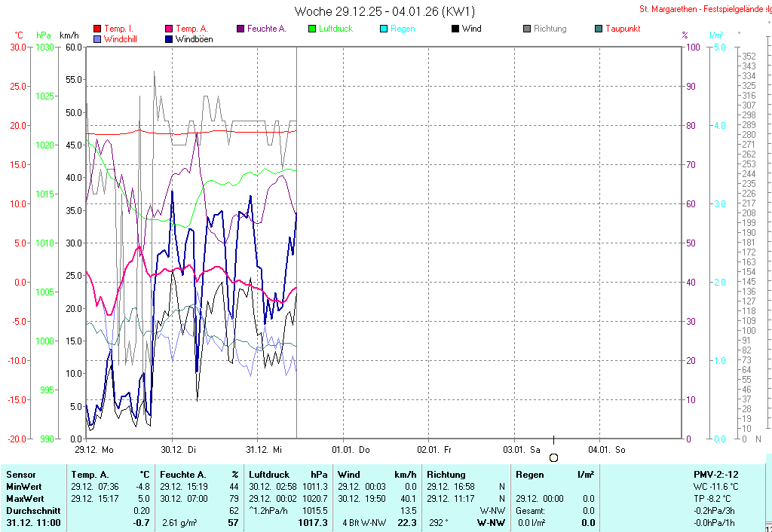Click the red Temp. I. legend square
This screenshot has width=772, height=532.
(x=96, y=29)
